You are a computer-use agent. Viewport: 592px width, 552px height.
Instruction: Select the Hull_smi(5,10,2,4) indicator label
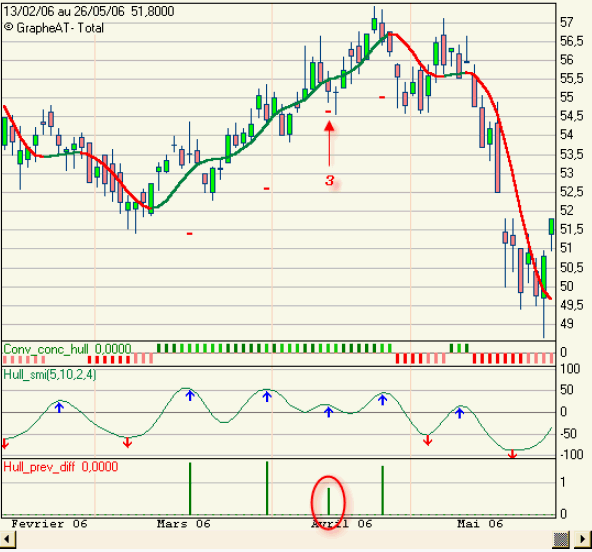pyautogui.click(x=49, y=374)
